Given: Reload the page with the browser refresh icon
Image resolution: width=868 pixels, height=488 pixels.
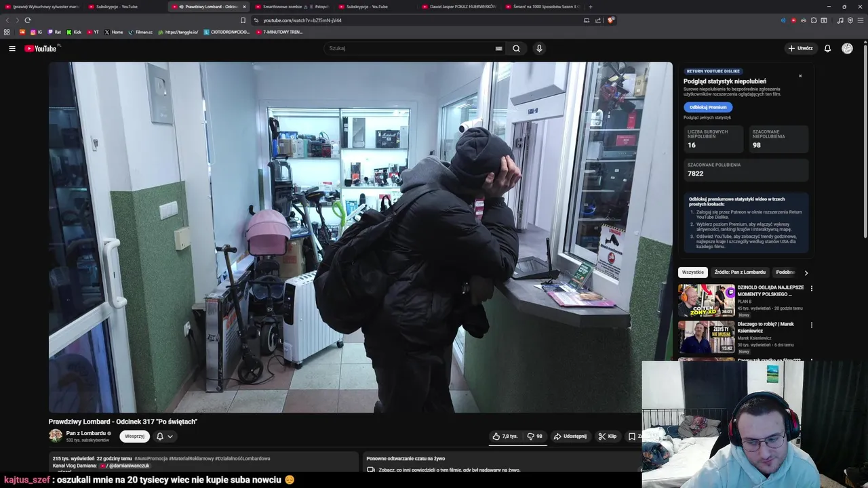Looking at the screenshot, I should [27, 20].
